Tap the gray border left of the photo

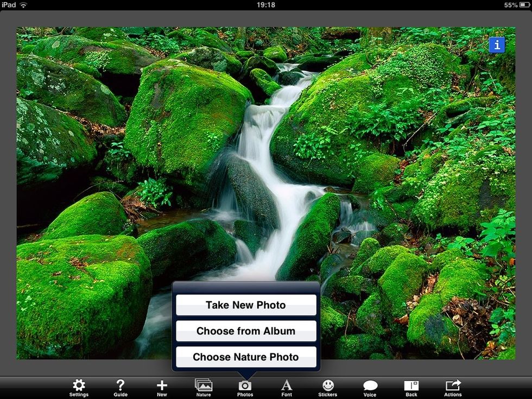click(x=8, y=190)
